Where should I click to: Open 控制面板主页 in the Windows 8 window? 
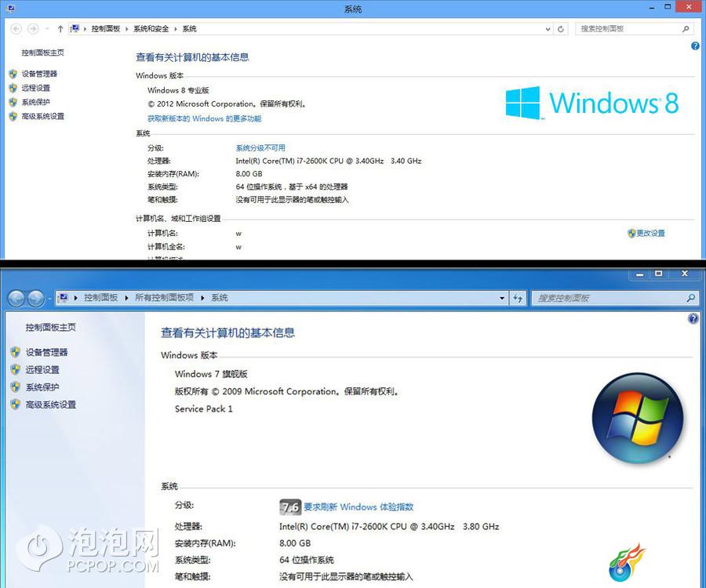[43, 53]
